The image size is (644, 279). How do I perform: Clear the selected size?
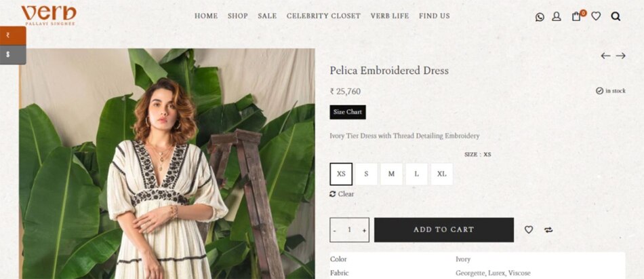(342, 194)
